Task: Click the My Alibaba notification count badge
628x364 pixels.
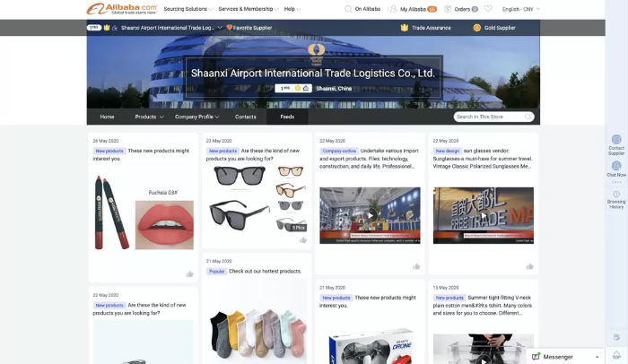Action: pyautogui.click(x=432, y=9)
